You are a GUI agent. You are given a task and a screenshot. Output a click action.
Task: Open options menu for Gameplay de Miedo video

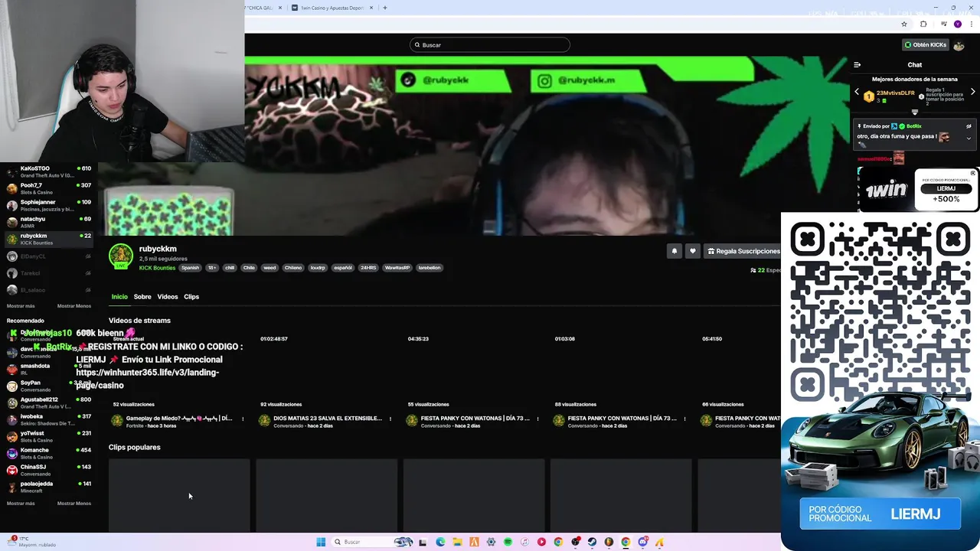[x=243, y=419]
